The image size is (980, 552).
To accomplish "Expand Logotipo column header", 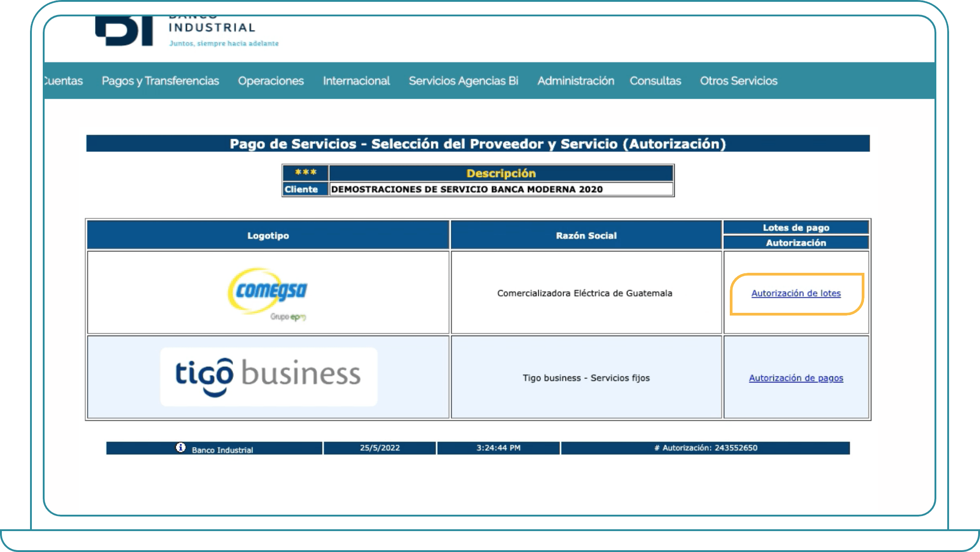I will pyautogui.click(x=269, y=236).
